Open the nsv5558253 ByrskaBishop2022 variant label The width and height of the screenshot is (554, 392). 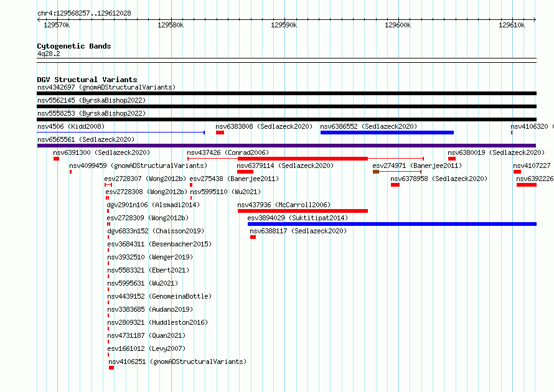point(92,113)
